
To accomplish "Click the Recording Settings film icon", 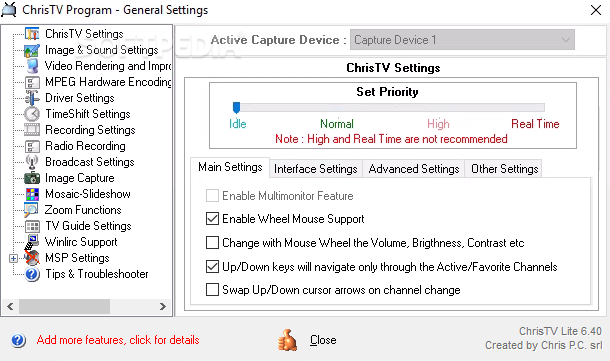I will [32, 130].
